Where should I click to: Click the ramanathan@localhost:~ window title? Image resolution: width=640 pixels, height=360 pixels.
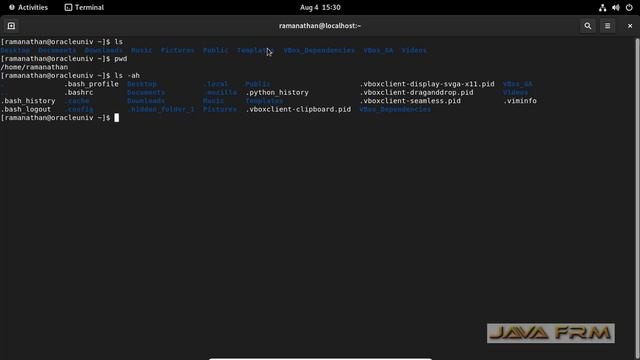point(320,26)
